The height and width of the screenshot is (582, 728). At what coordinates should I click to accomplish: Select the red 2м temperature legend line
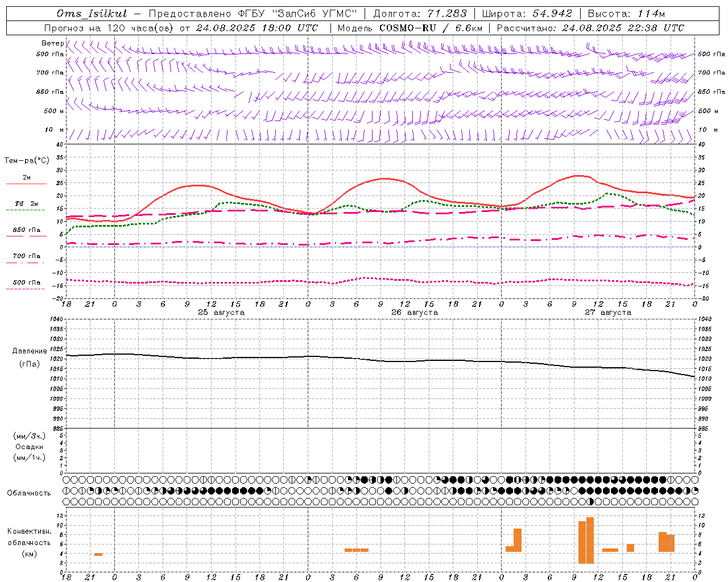coord(26,184)
